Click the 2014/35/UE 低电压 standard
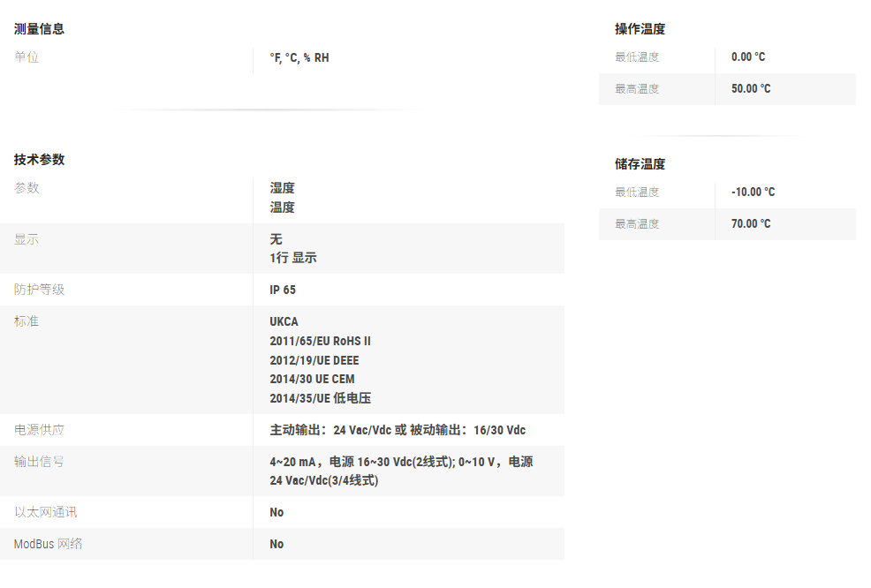This screenshot has height=588, width=871. coord(320,398)
